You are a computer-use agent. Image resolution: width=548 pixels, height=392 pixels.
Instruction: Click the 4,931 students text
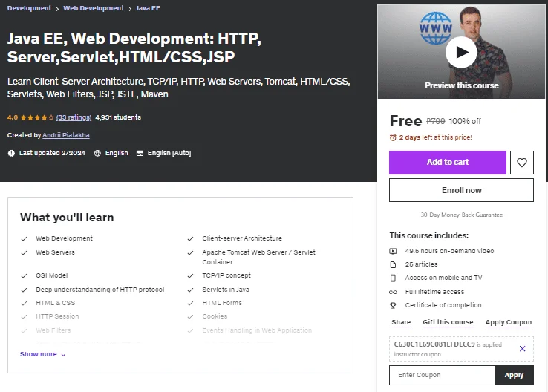pos(118,117)
